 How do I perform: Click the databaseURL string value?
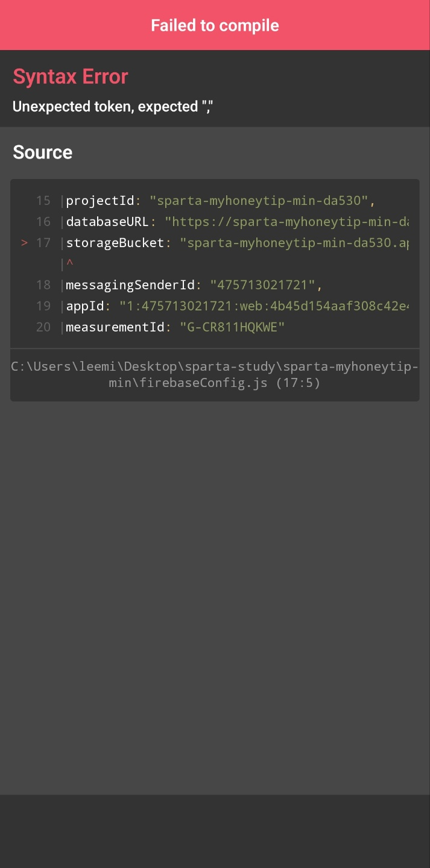287,222
